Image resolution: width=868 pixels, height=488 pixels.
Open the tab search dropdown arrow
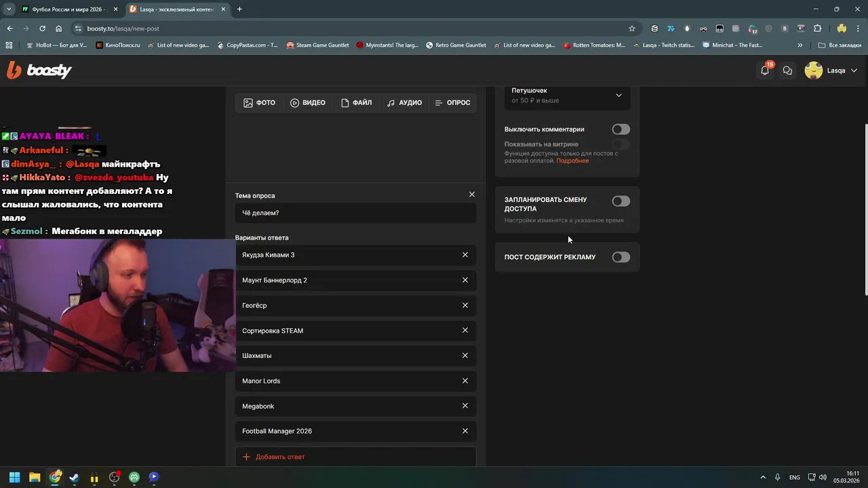click(x=9, y=9)
